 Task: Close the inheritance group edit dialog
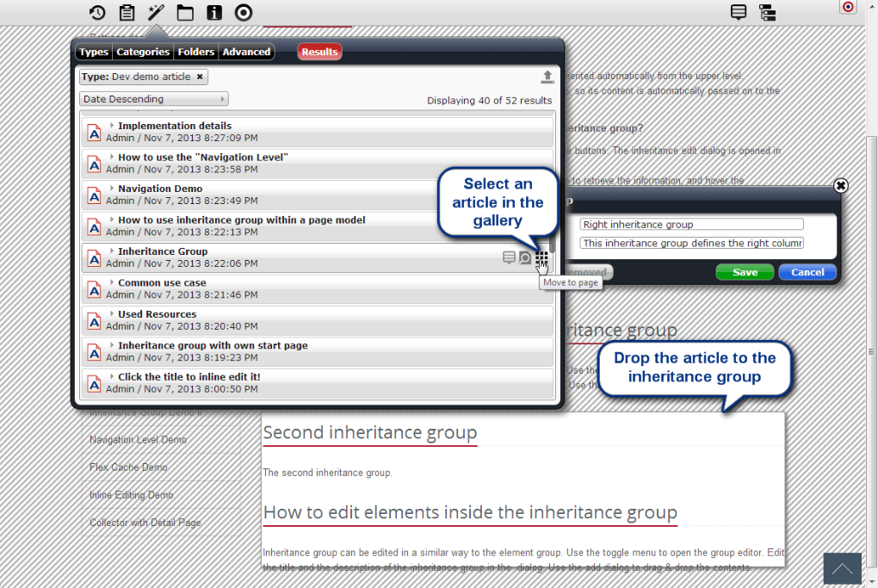point(840,186)
